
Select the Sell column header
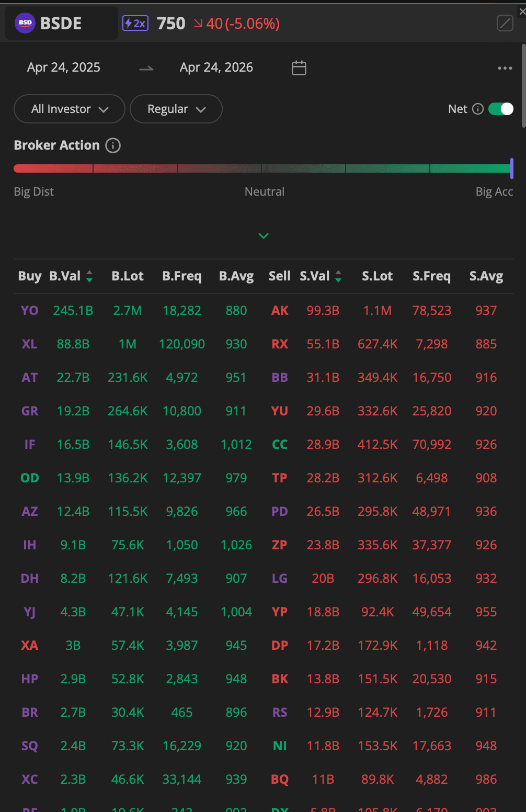(x=279, y=276)
